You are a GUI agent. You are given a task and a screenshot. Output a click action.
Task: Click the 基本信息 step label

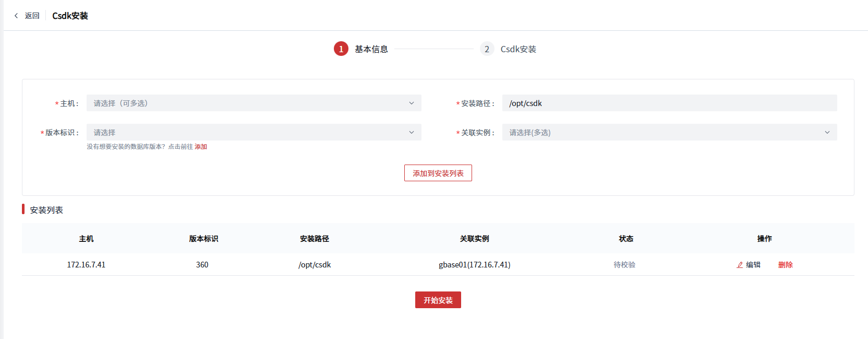coord(371,49)
